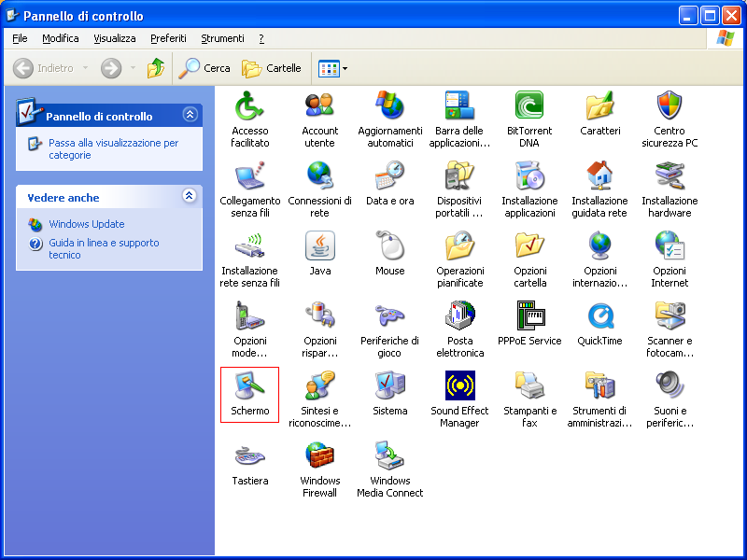Open BitTorrent DNA icon
The image size is (747, 560).
tap(529, 106)
